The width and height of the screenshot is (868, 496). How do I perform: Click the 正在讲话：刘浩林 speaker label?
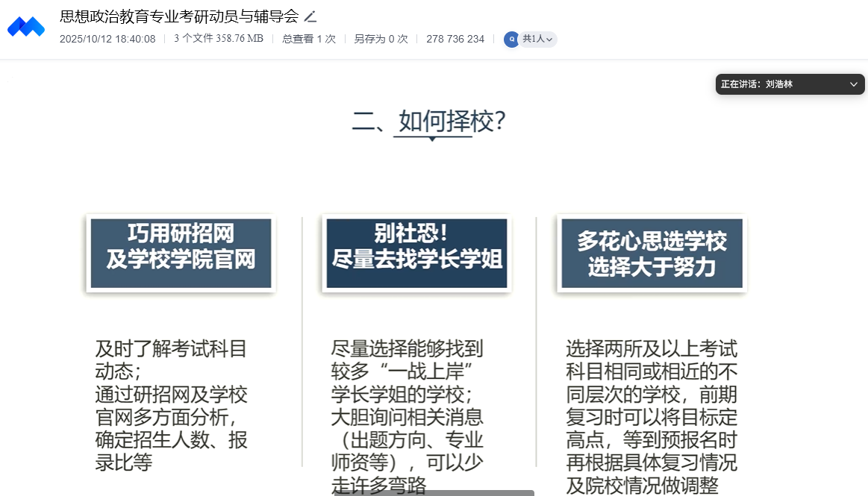pyautogui.click(x=757, y=84)
